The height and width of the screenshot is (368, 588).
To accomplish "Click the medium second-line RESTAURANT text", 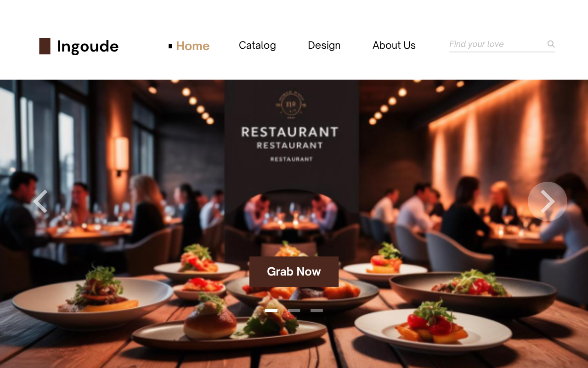I will tap(289, 145).
